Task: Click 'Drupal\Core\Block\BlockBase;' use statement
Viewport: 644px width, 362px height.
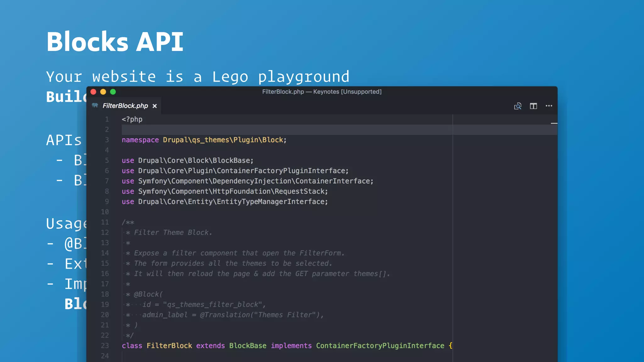Action: click(196, 161)
